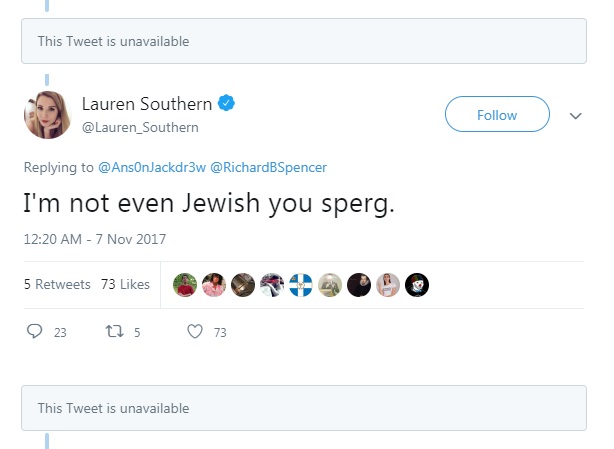This screenshot has height=449, width=614.
Task: Open the blue and white cross flag avatar
Action: click(300, 285)
